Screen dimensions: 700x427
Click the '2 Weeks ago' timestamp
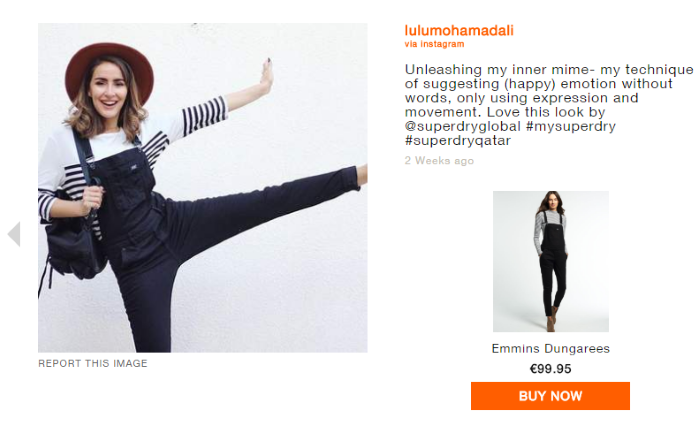439,160
